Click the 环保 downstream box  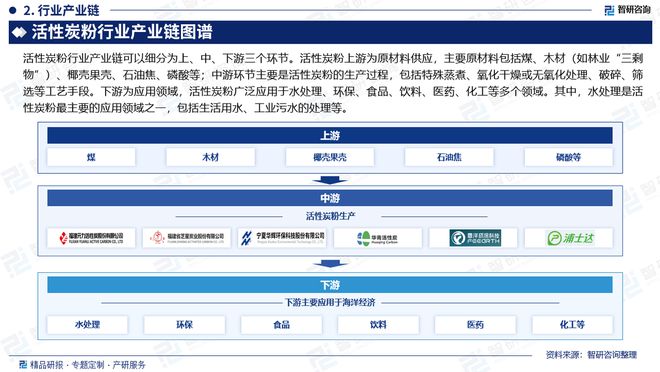[184, 324]
